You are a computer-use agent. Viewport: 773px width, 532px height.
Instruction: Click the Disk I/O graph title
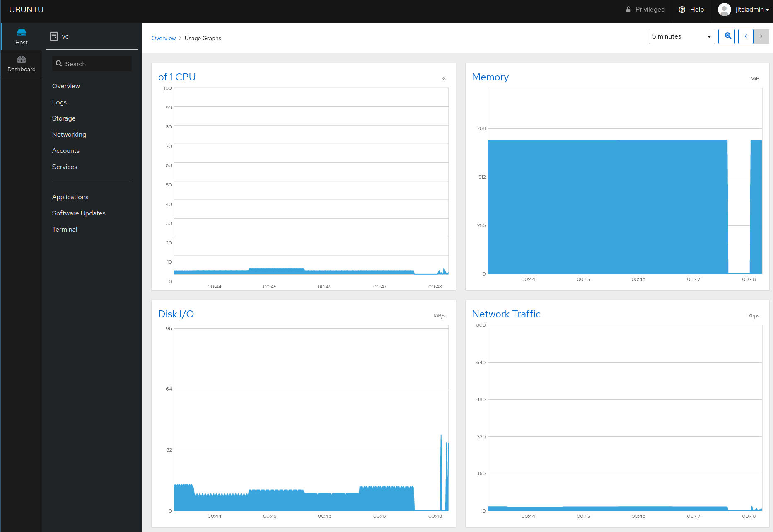click(176, 314)
